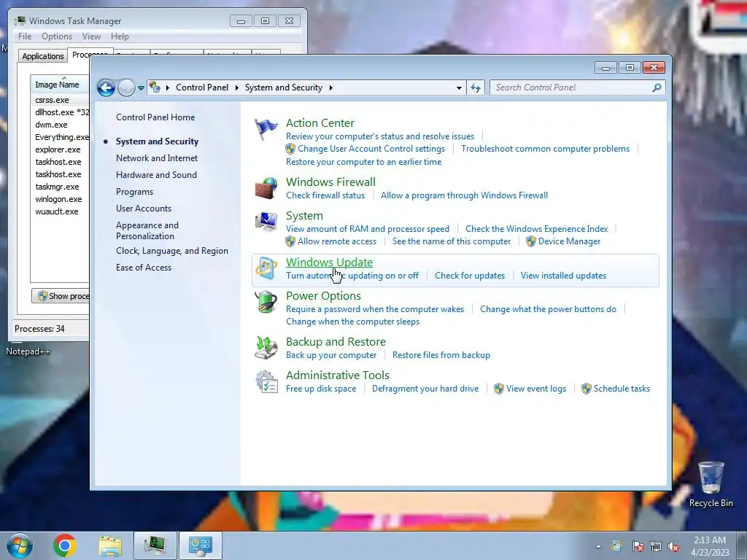Open the Action Center flag icon
This screenshot has height=560, width=747.
266,128
